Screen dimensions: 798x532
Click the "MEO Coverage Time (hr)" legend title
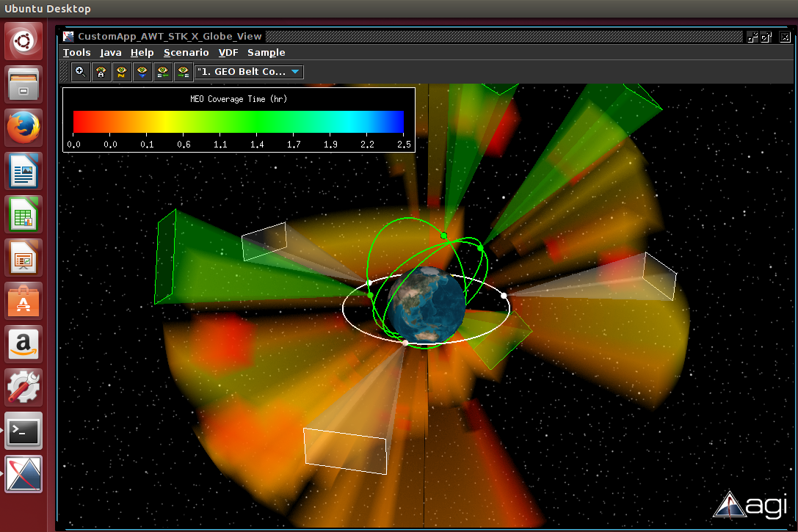[239, 98]
